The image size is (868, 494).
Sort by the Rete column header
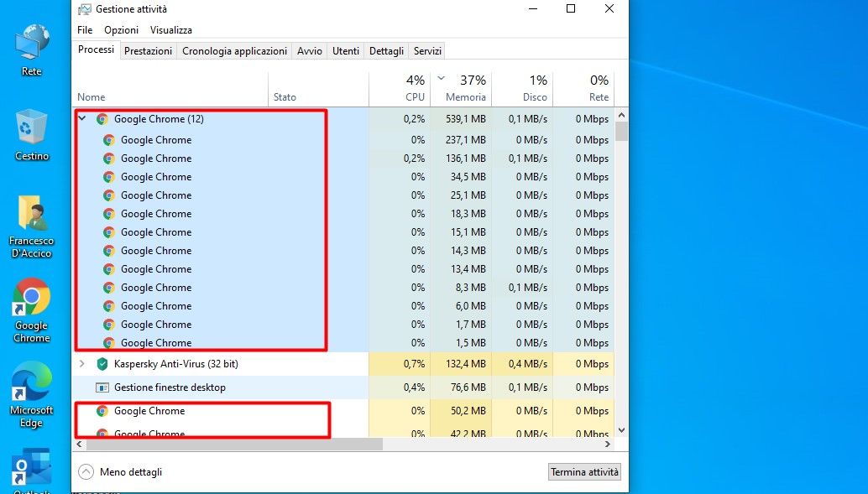(x=584, y=89)
